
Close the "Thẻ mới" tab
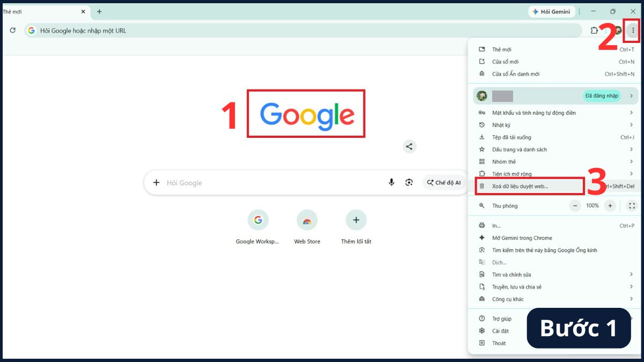(83, 11)
